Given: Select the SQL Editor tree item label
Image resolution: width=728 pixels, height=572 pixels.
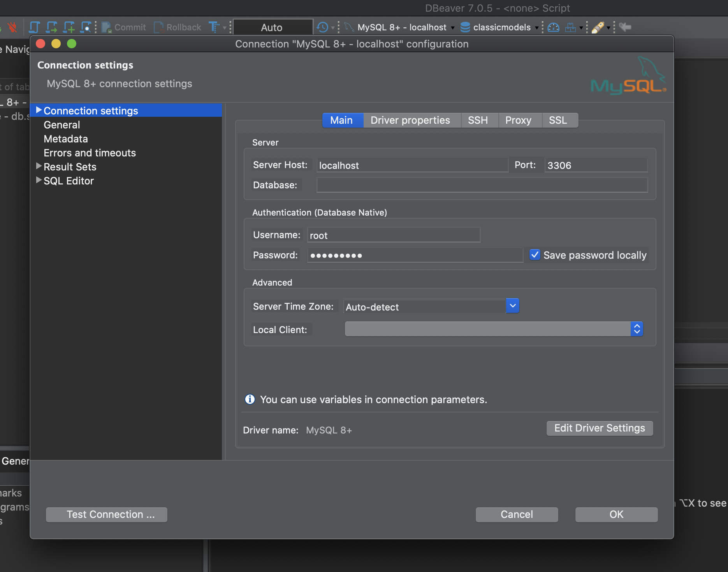Looking at the screenshot, I should 69,181.
